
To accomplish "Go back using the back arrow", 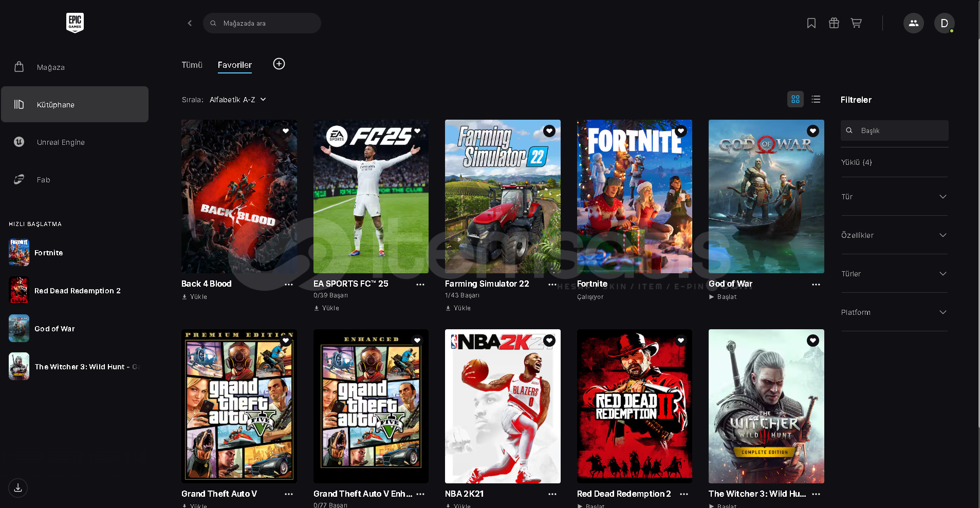I will point(190,23).
